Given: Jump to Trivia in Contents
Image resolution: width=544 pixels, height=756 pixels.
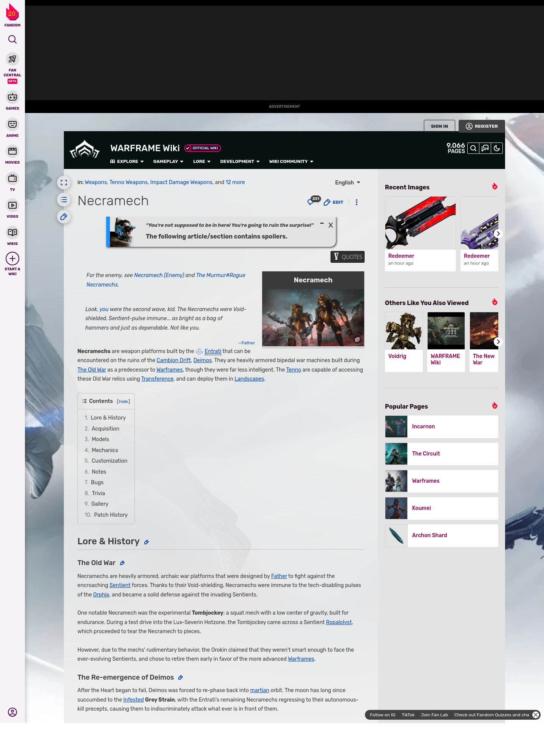Looking at the screenshot, I should coord(98,493).
